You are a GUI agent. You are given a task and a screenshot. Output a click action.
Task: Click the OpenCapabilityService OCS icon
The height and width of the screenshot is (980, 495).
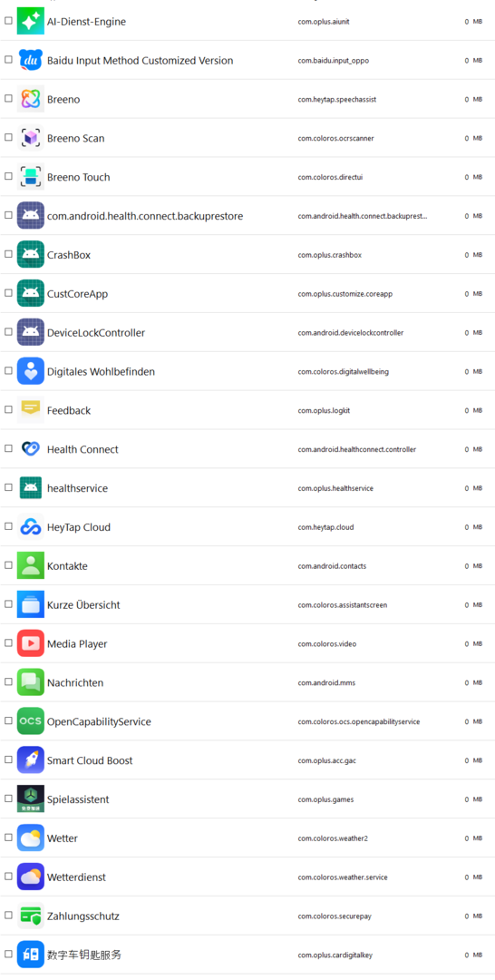[x=31, y=721]
